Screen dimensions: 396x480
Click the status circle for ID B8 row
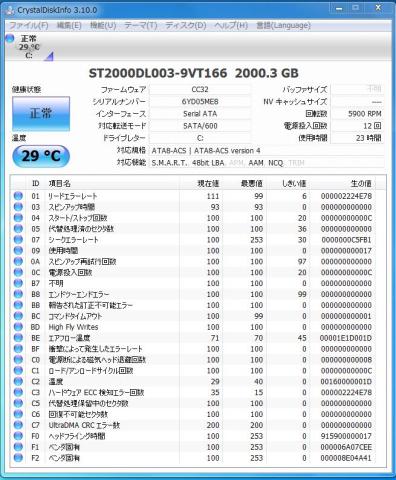coord(18,294)
